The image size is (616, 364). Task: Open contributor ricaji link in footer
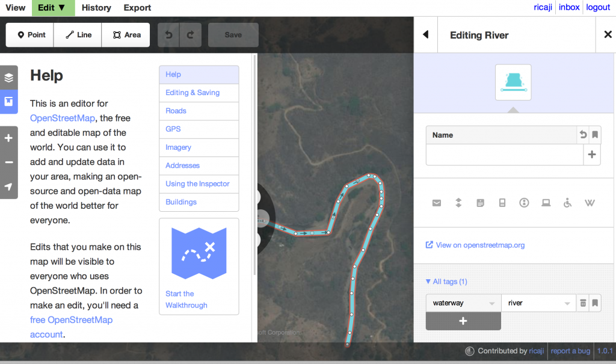536,351
